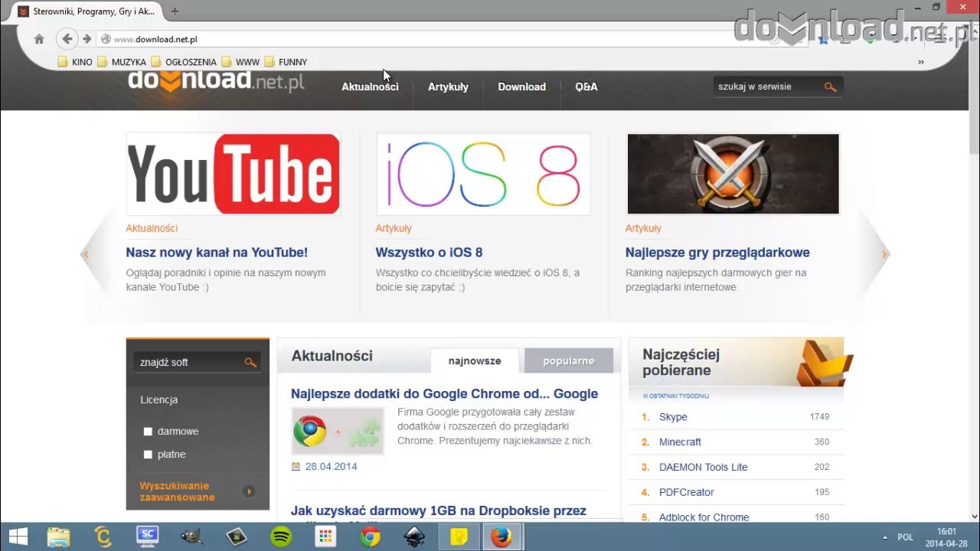Enable the 'płatne' license checkbox
The height and width of the screenshot is (551, 980).
[x=148, y=455]
